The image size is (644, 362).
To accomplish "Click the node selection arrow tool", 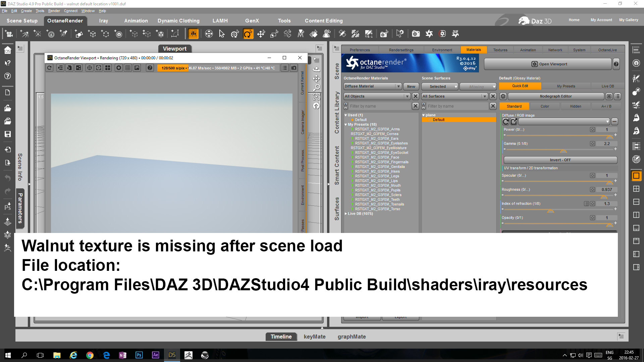I will pos(222,34).
